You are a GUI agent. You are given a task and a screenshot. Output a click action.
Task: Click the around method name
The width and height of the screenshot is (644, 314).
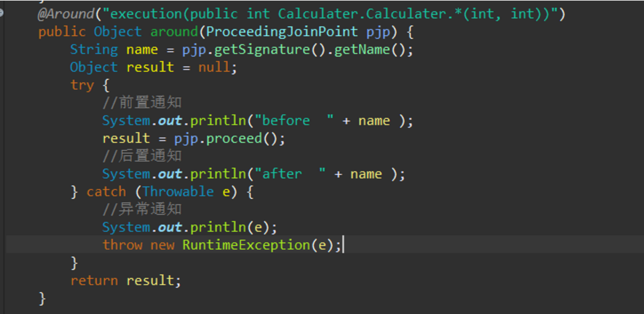pyautogui.click(x=174, y=32)
